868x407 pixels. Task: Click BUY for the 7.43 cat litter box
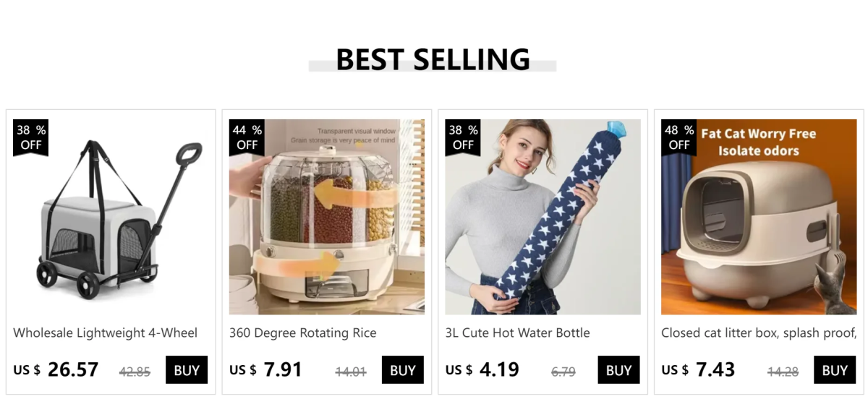point(835,370)
